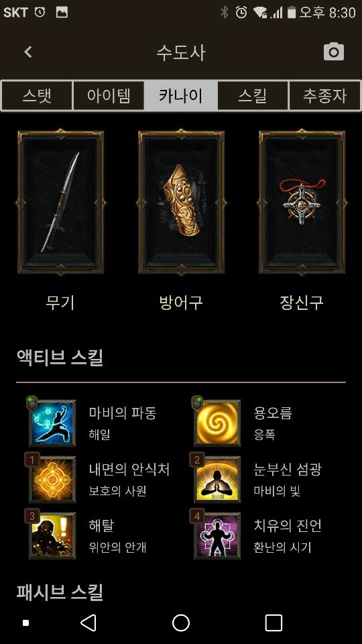
Task: Tap the 장신구 amulet item slot
Action: (x=302, y=202)
